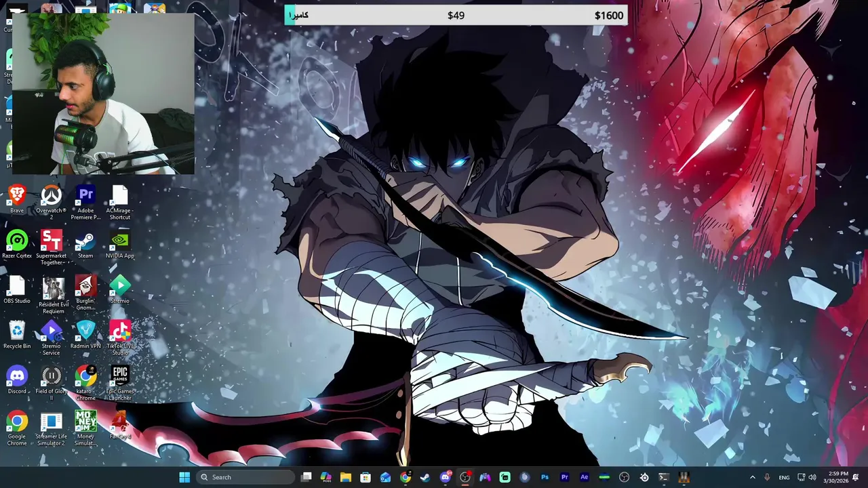Change the ENG input language
The width and height of the screenshot is (868, 488).
coord(784,477)
